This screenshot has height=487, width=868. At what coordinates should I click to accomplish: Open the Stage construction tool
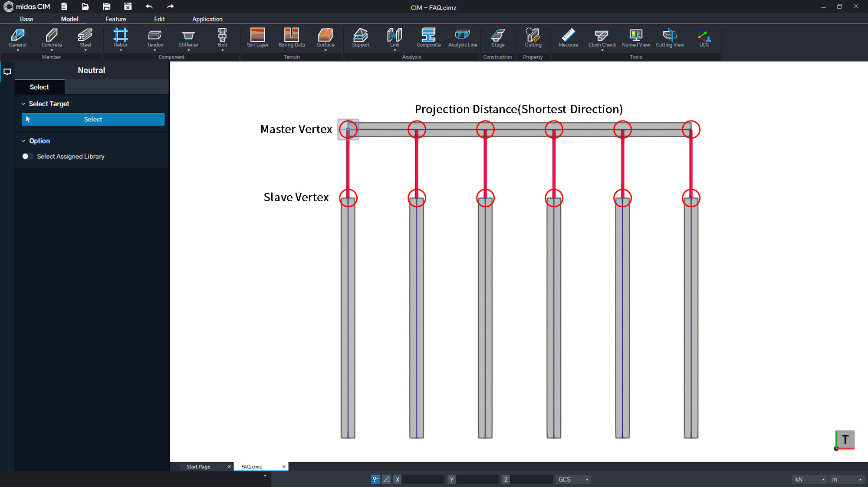pos(497,38)
